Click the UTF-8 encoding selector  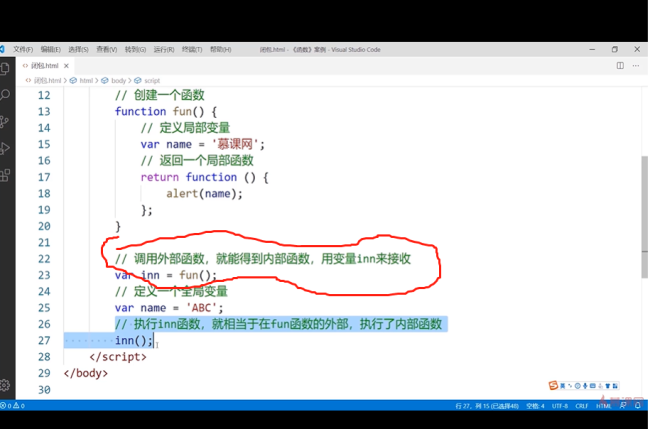pyautogui.click(x=560, y=406)
